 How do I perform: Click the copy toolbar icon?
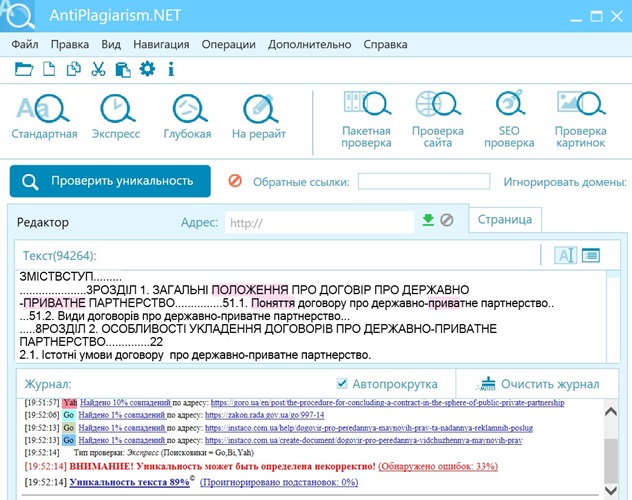tap(73, 69)
